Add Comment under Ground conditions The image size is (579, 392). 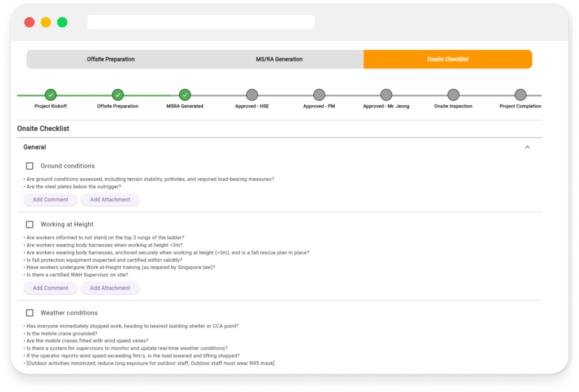(x=50, y=200)
